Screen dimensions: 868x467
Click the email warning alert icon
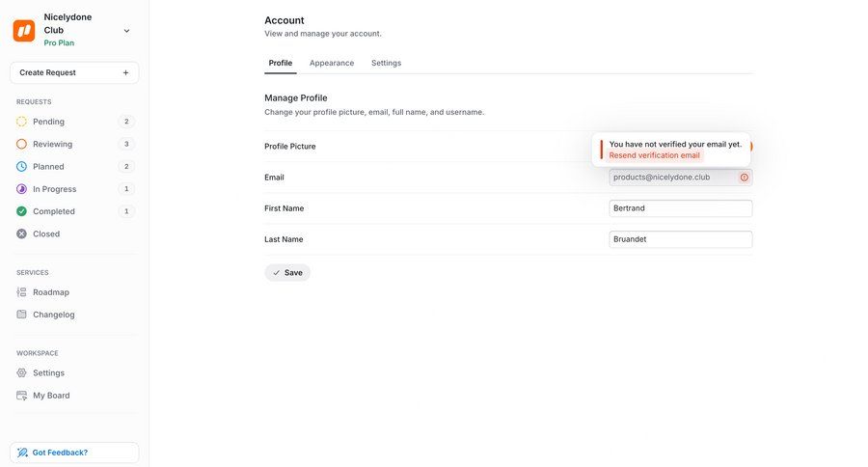(x=744, y=178)
